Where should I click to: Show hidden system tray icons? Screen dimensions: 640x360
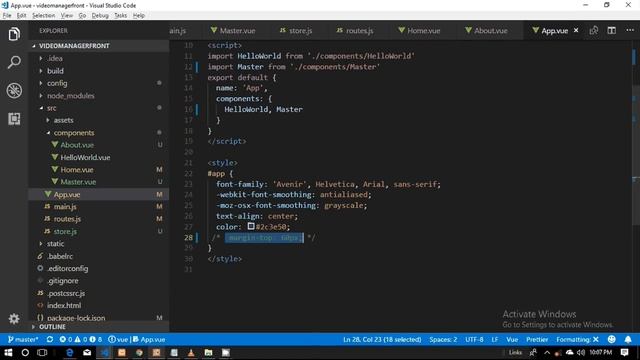click(547, 353)
